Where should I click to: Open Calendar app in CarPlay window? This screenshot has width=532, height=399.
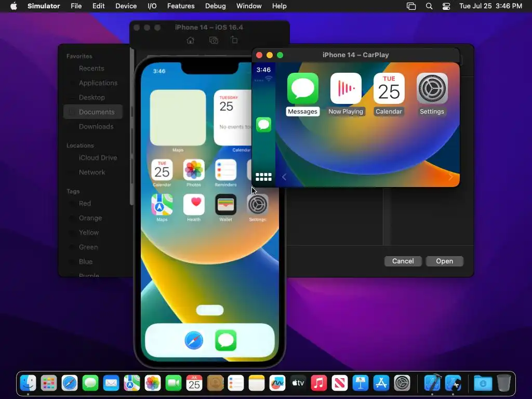tap(389, 88)
